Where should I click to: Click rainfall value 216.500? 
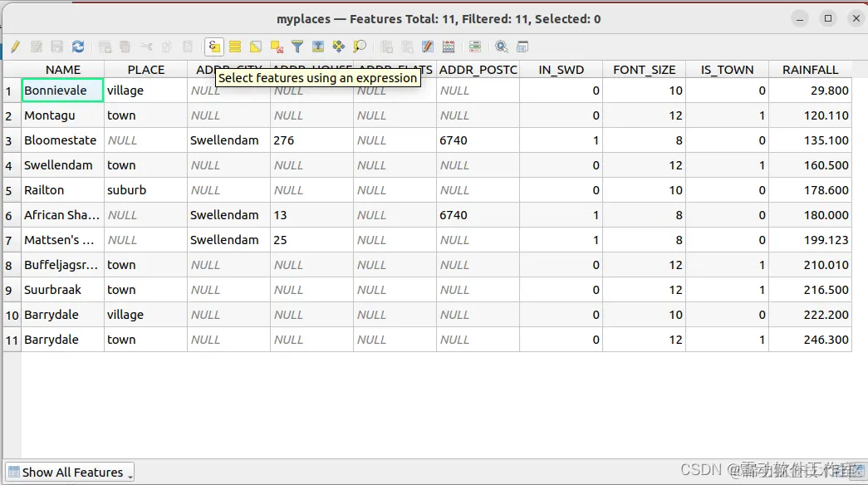tap(810, 290)
